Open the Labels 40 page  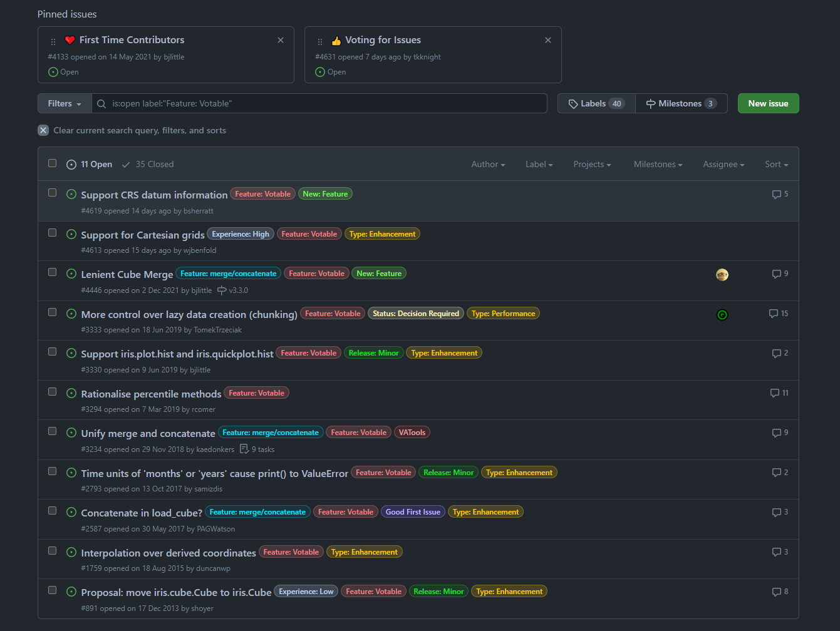[x=596, y=104]
